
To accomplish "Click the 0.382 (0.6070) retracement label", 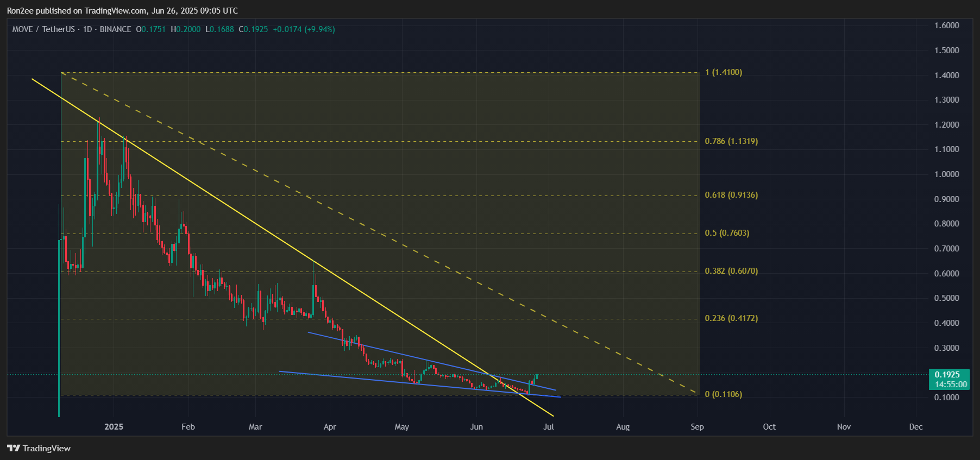I will point(731,271).
